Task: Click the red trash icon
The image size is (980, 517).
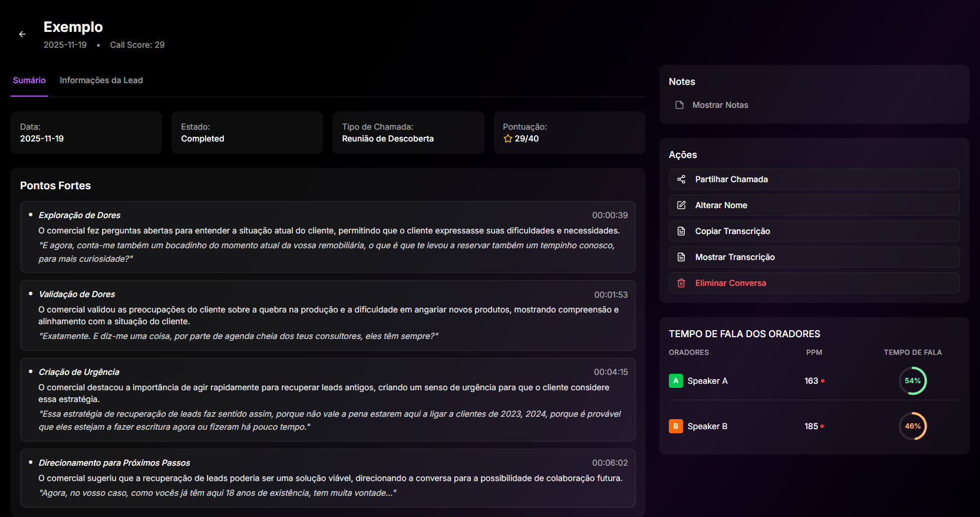Action: point(681,283)
